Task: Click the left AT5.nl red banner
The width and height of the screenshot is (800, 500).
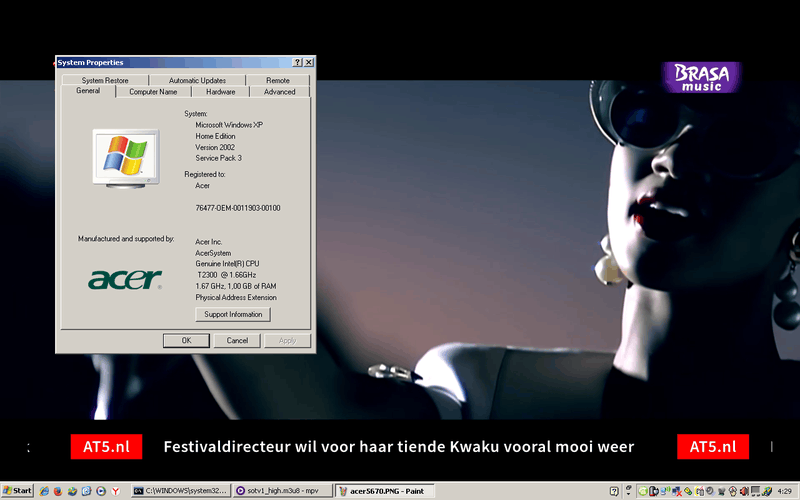Action: coord(106,446)
